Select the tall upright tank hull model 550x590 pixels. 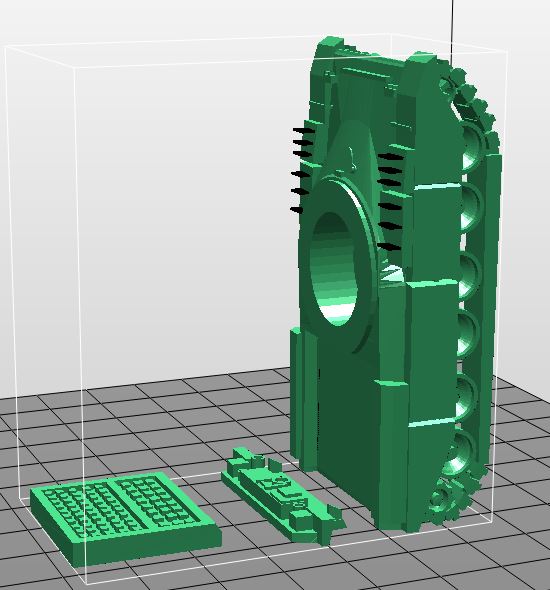point(395,286)
